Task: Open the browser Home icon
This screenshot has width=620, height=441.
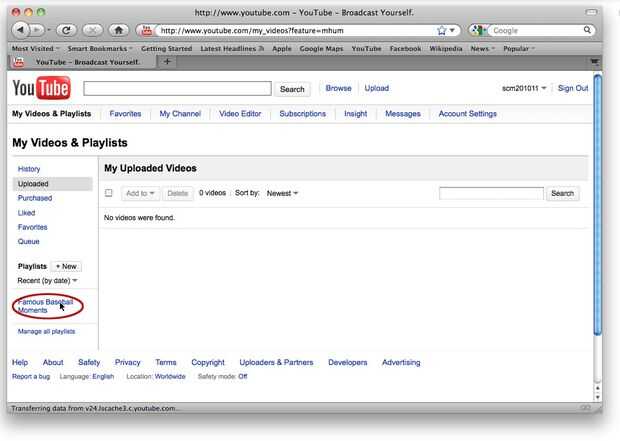Action: 118,30
